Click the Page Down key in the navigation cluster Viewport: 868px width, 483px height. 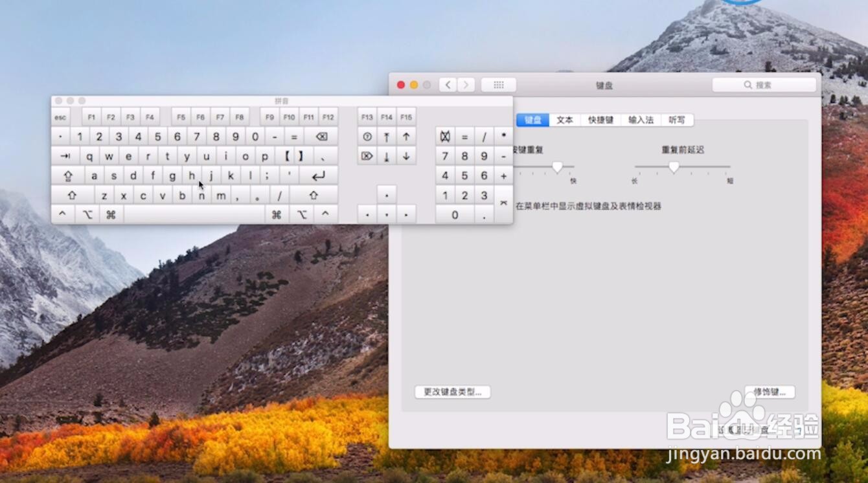406,156
